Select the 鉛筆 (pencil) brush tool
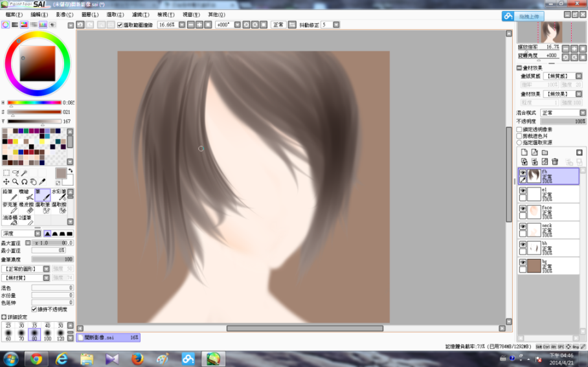The image size is (588, 367). (10, 195)
